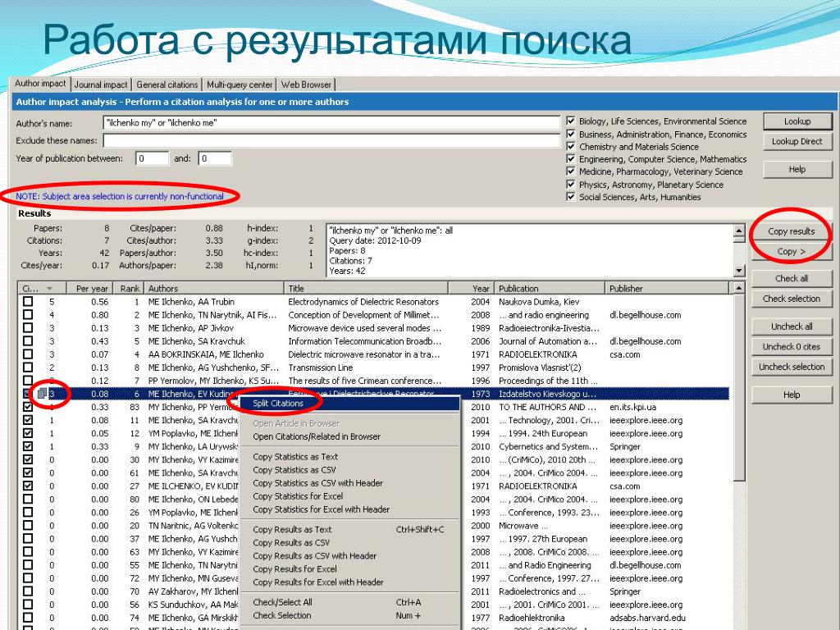The width and height of the screenshot is (840, 630).
Task: Toggle Engineering, Computer Science checkbox
Action: pyautogui.click(x=571, y=159)
